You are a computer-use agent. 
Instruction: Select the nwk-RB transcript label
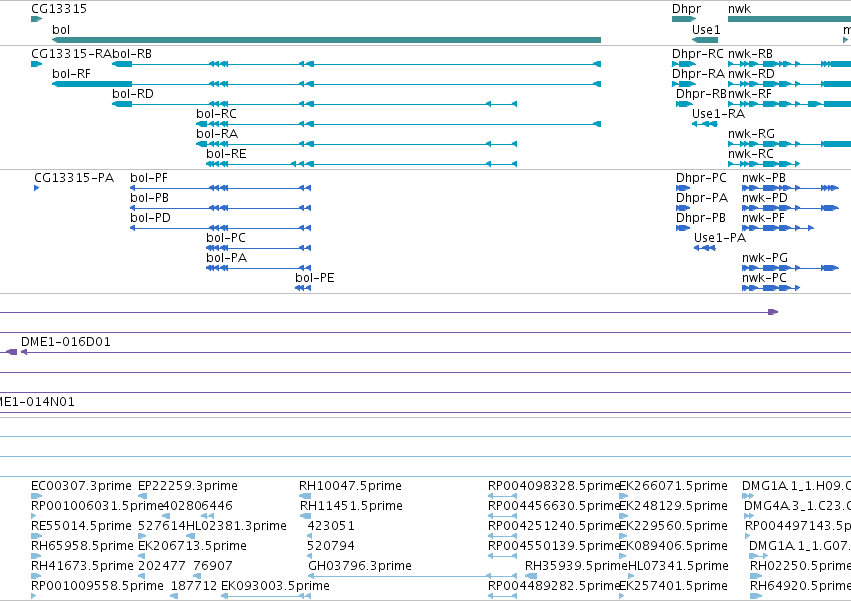pos(751,54)
